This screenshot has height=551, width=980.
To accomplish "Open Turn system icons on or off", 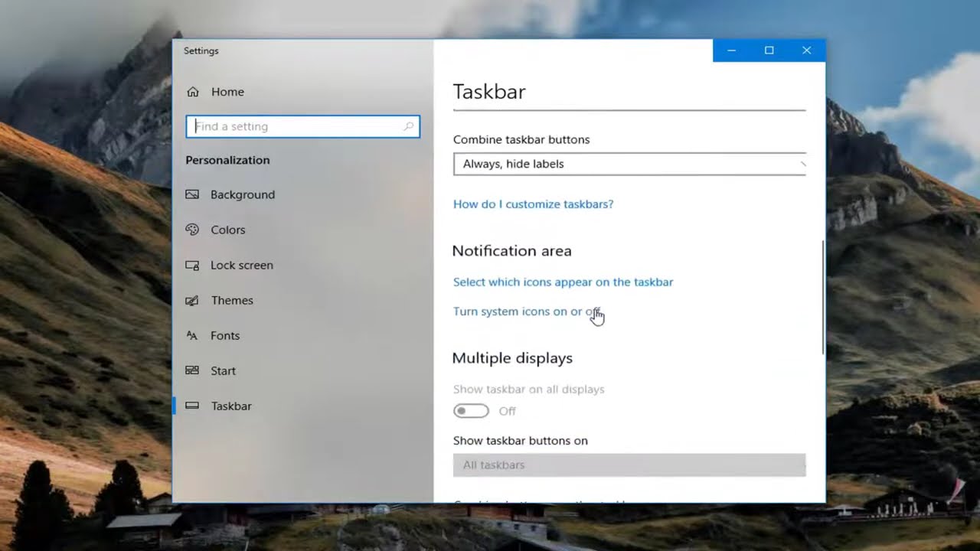I will (x=527, y=311).
